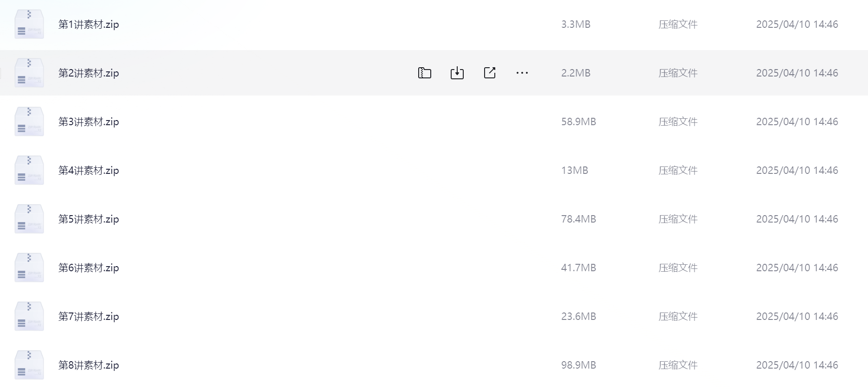Open the file named 第7讲素材.zip

[x=89, y=317]
